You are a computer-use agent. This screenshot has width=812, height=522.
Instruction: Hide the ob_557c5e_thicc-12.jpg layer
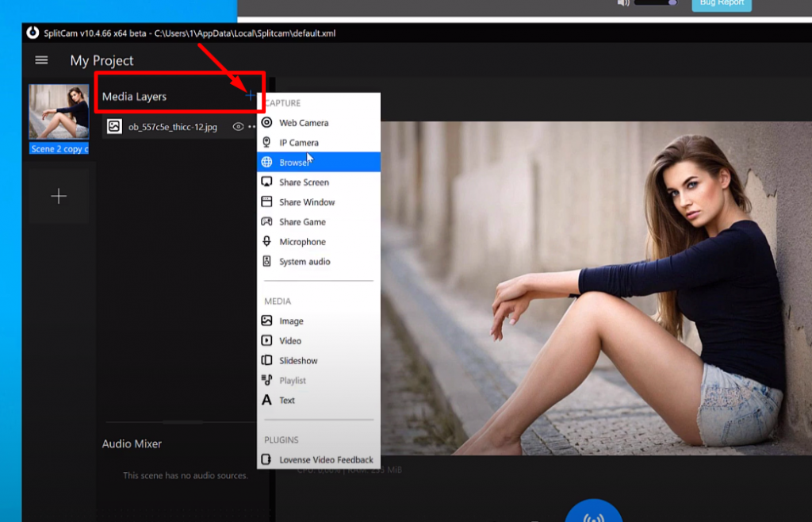tap(238, 127)
